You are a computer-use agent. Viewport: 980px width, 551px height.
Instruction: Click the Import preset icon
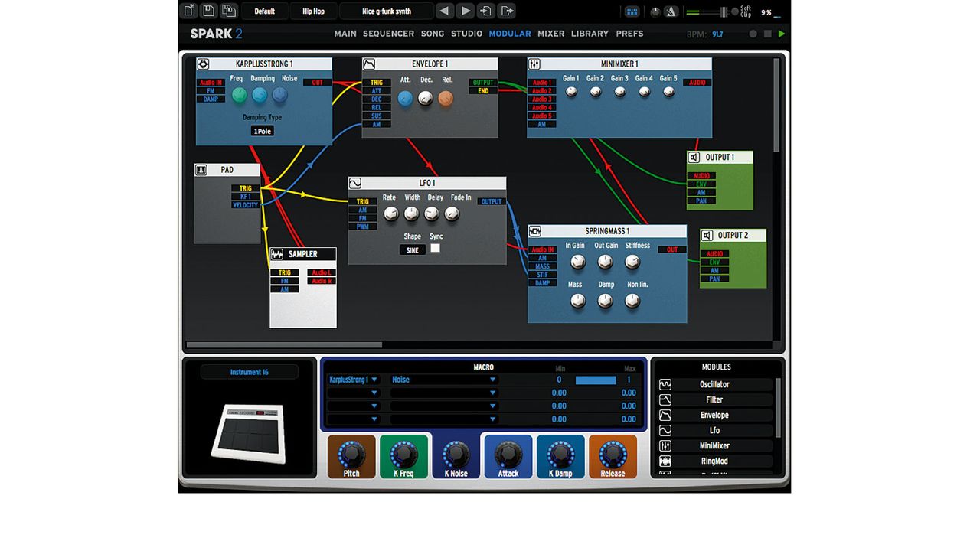pos(486,11)
